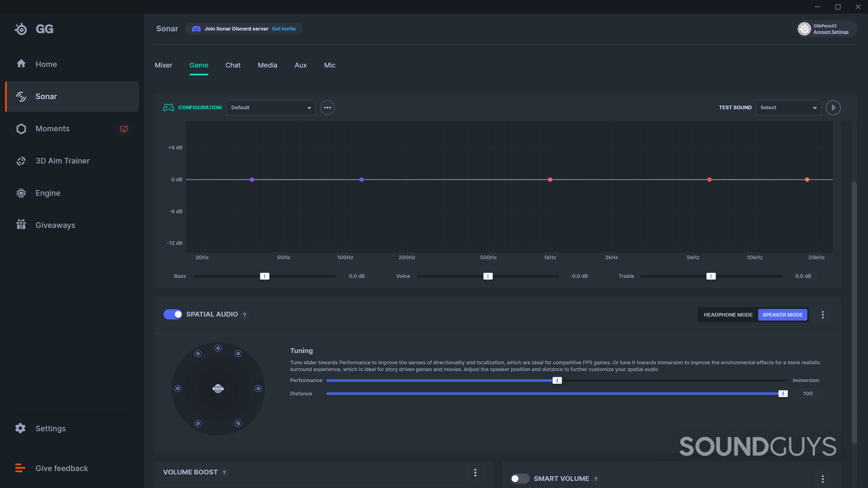Select the red EQ point near 5kHz
Image resolution: width=868 pixels, height=488 pixels.
709,180
